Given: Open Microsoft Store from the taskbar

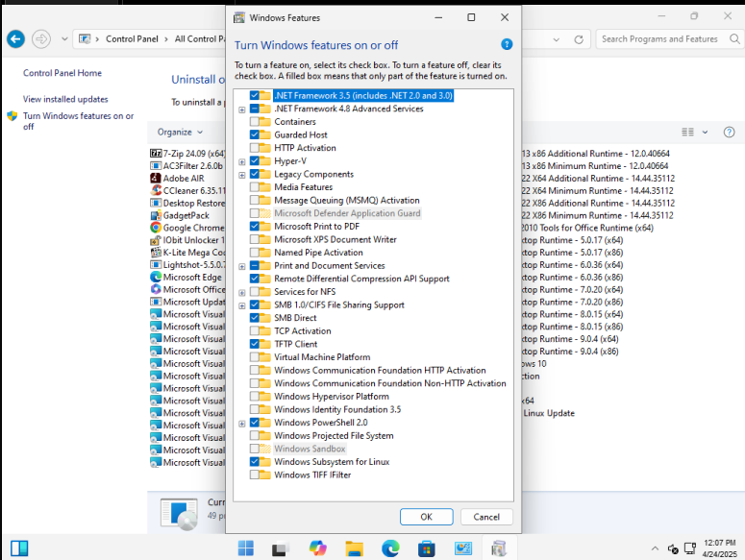Looking at the screenshot, I should (x=426, y=548).
